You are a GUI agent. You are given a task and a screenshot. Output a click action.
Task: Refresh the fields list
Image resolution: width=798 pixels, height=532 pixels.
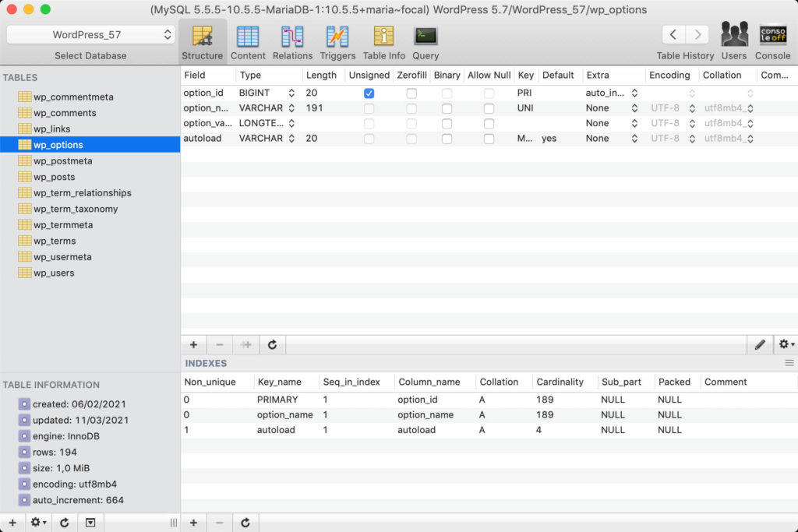(272, 345)
